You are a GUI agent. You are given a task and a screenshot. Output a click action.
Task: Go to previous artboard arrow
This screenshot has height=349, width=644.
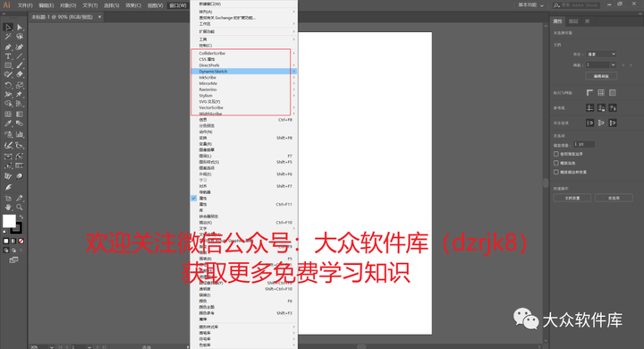(x=623, y=65)
